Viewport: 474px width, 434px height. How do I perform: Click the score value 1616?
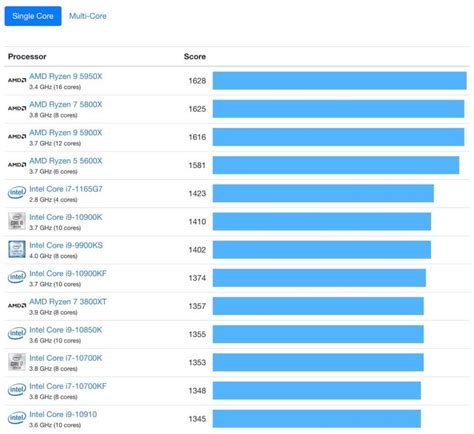point(197,137)
